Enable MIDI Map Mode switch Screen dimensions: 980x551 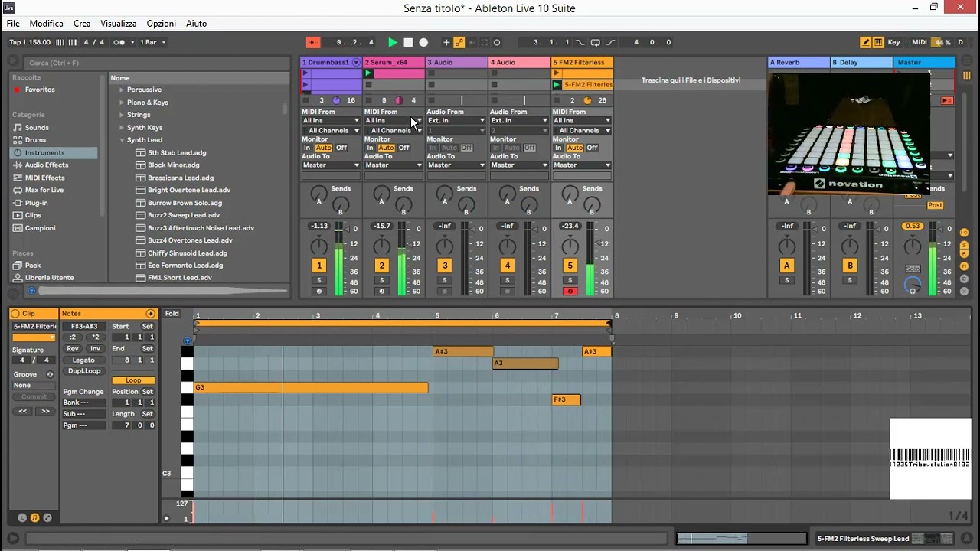[x=920, y=43]
